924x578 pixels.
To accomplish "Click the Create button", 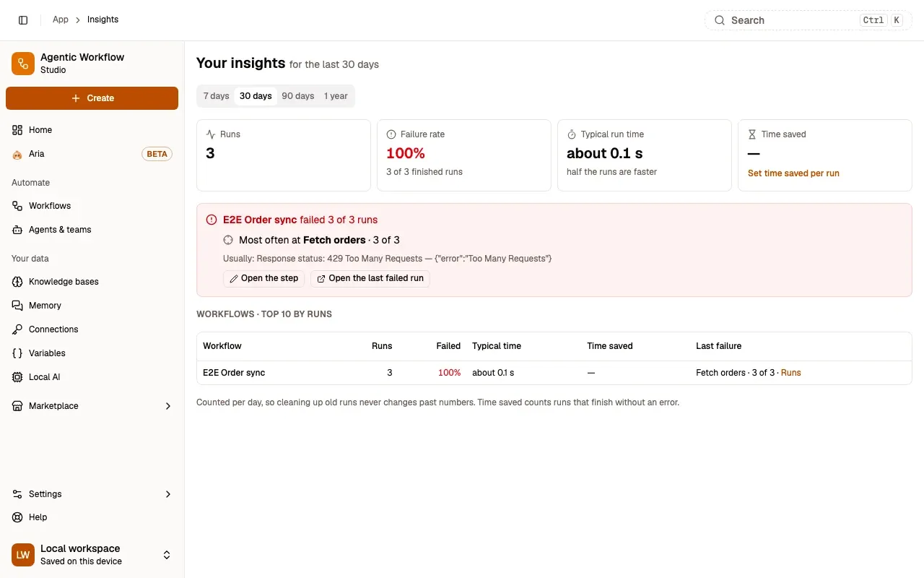I will tap(92, 98).
